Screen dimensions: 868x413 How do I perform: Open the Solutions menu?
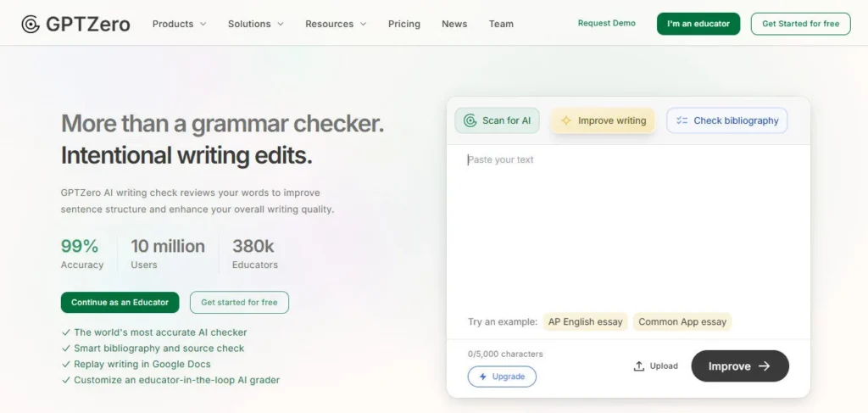[256, 24]
